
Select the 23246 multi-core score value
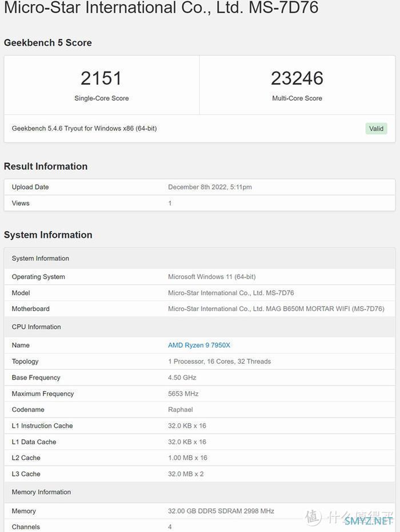tap(297, 78)
